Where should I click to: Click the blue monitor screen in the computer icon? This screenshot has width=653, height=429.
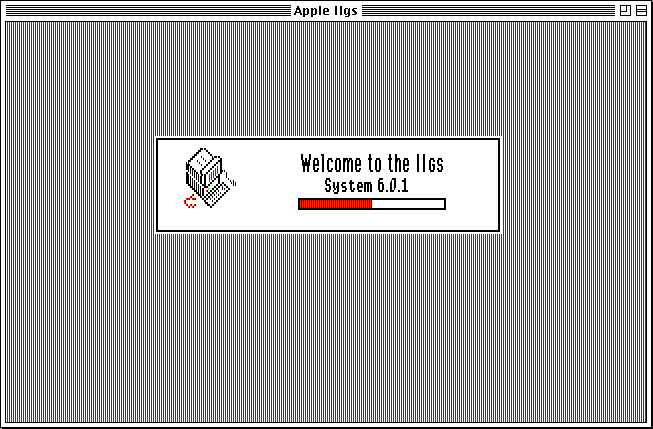(x=214, y=173)
